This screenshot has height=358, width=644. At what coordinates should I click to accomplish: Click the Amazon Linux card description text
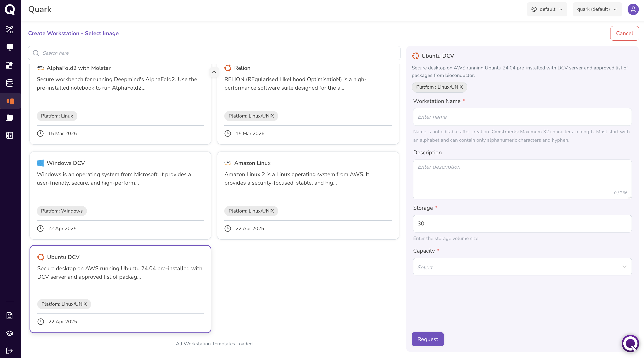click(x=297, y=179)
